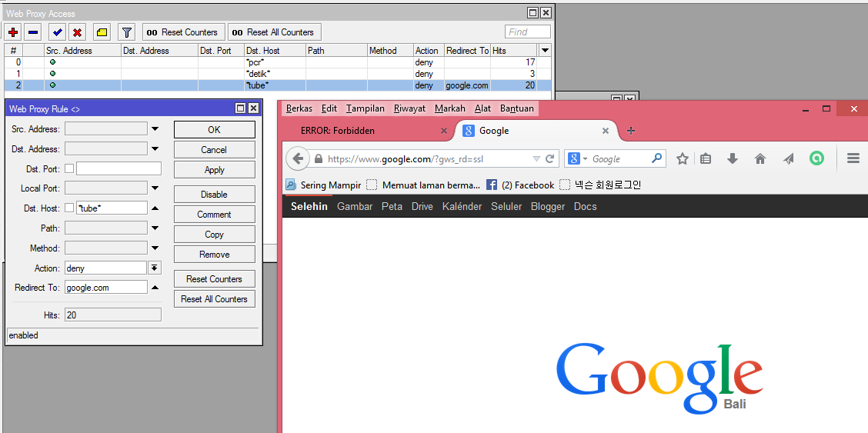The height and width of the screenshot is (433, 868).
Task: Open Gambar link in Google bar
Action: point(354,207)
